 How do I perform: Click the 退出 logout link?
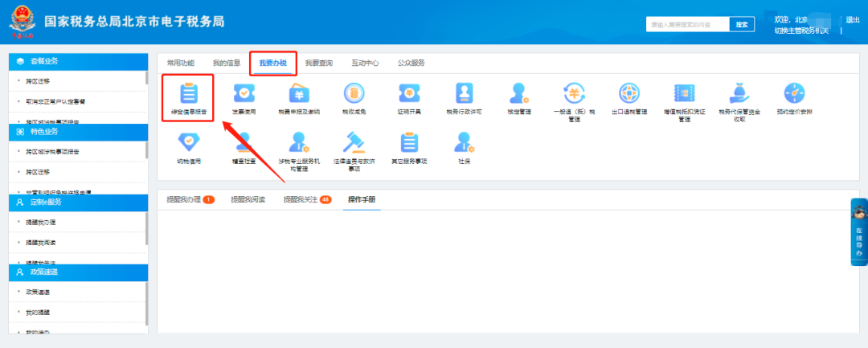853,20
